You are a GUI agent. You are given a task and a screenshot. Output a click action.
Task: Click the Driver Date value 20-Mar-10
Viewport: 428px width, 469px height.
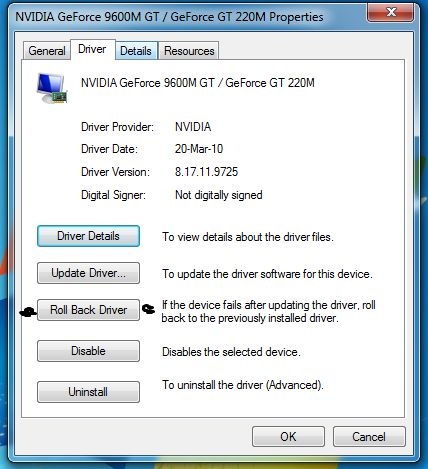coord(199,149)
